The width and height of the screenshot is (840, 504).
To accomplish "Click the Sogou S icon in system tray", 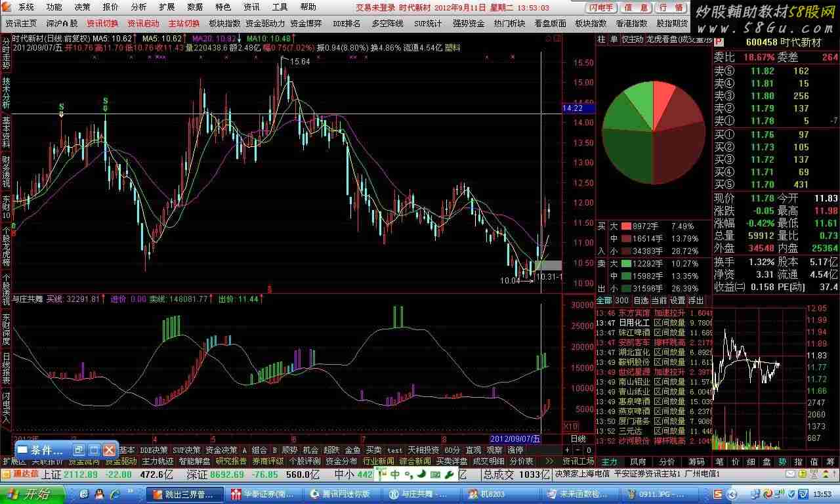I will click(x=719, y=493).
